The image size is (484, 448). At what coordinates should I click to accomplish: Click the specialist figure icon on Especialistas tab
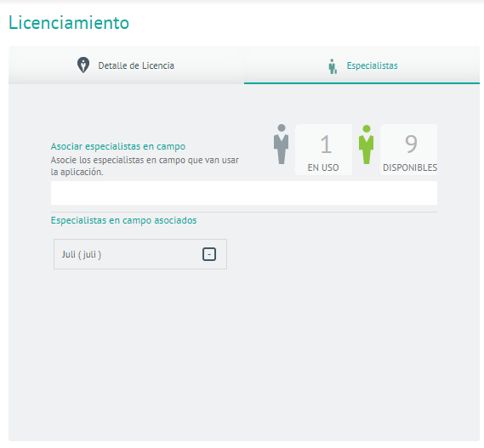(333, 66)
